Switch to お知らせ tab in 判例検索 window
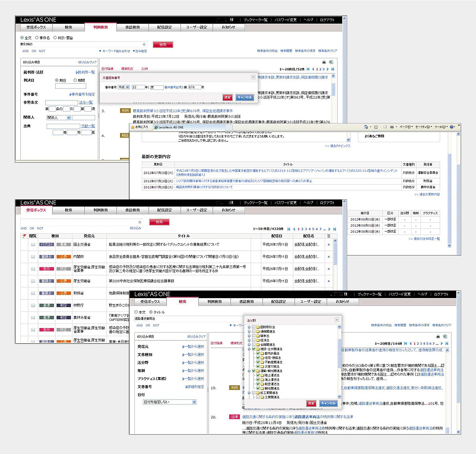The height and width of the screenshot is (454, 476). [228, 27]
